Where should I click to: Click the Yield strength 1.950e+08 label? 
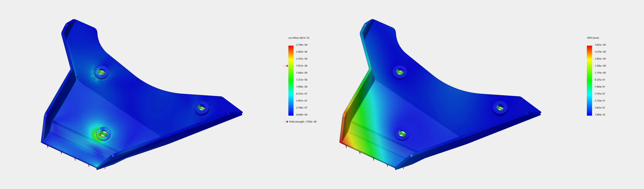point(302,122)
